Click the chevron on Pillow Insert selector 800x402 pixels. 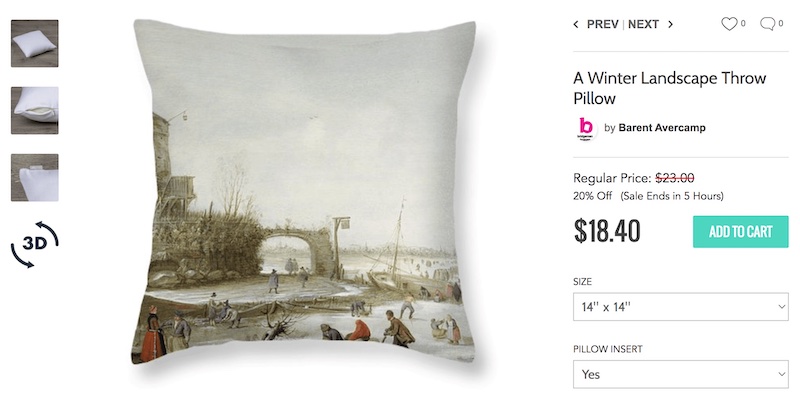point(781,374)
